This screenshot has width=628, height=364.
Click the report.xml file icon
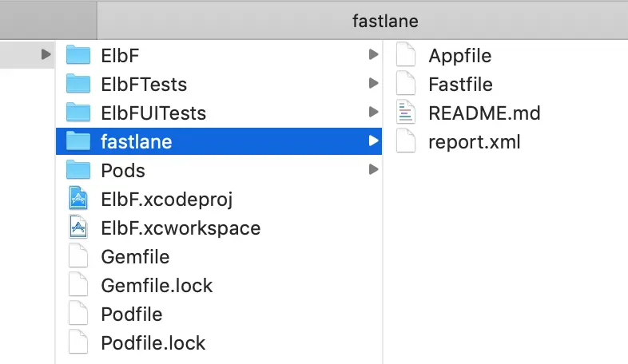coord(407,141)
